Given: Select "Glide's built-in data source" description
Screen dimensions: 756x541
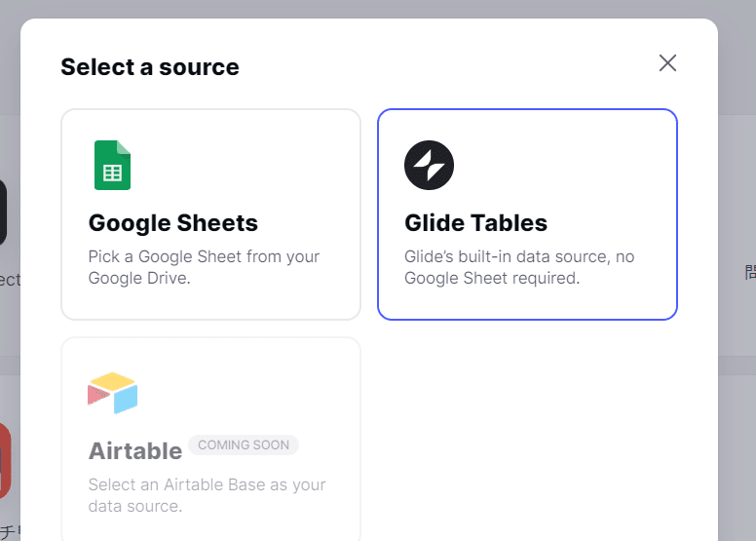Looking at the screenshot, I should [x=519, y=267].
